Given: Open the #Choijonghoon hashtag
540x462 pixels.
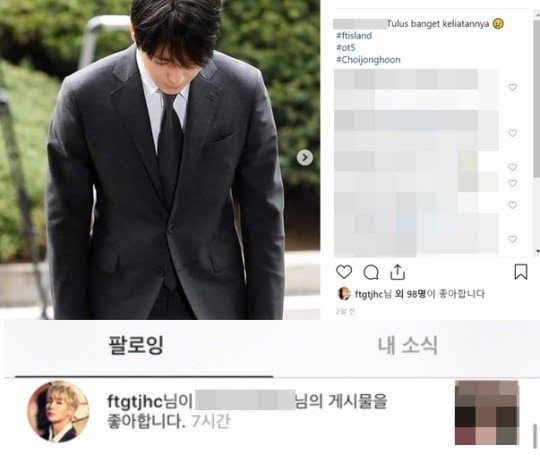Looking at the screenshot, I should (368, 60).
